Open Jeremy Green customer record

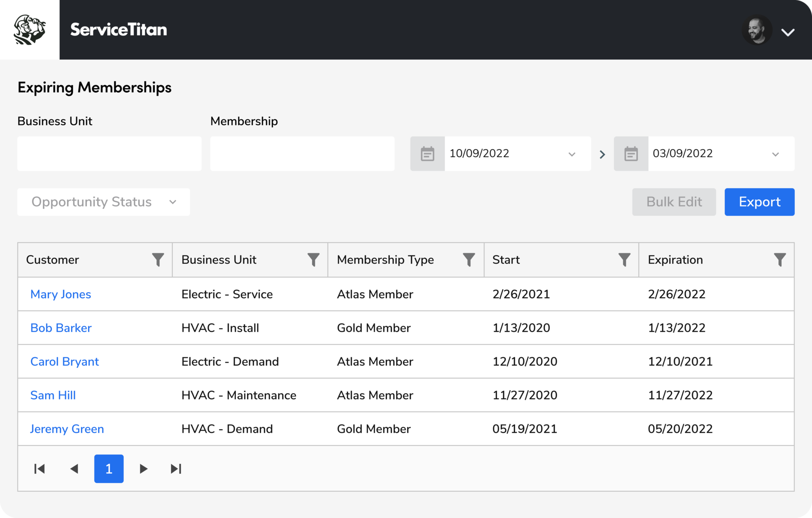67,429
